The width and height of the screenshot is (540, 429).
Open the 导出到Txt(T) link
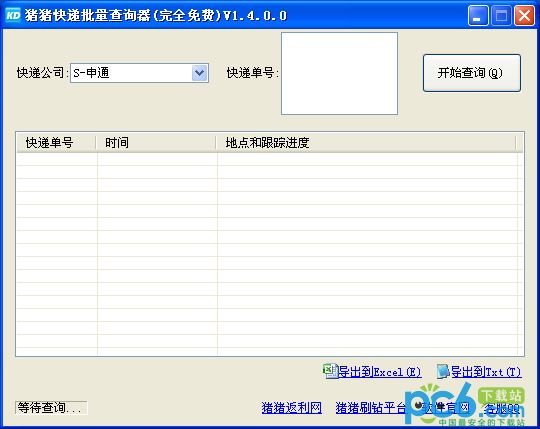(486, 372)
